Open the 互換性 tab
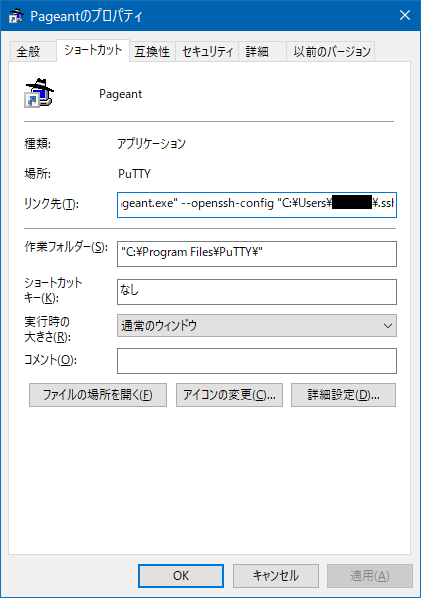Image resolution: width=421 pixels, height=598 pixels. [x=152, y=51]
